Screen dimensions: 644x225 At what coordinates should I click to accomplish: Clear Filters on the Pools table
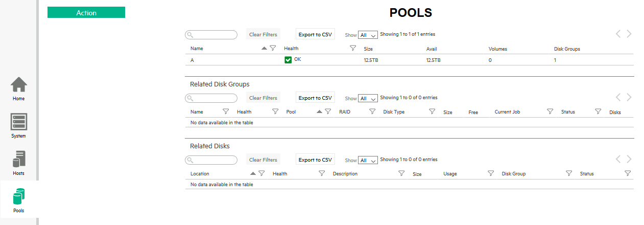point(263,35)
